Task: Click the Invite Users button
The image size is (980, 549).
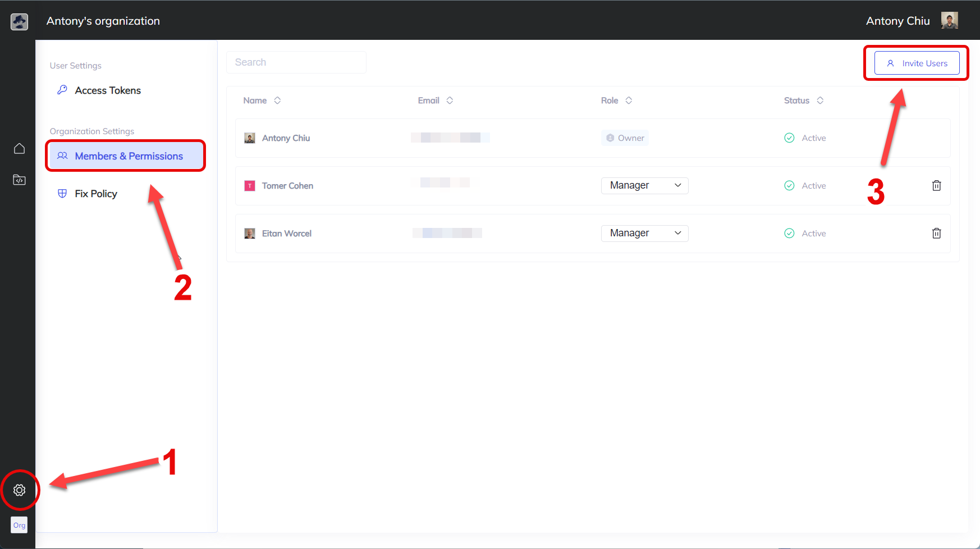Action: tap(917, 63)
